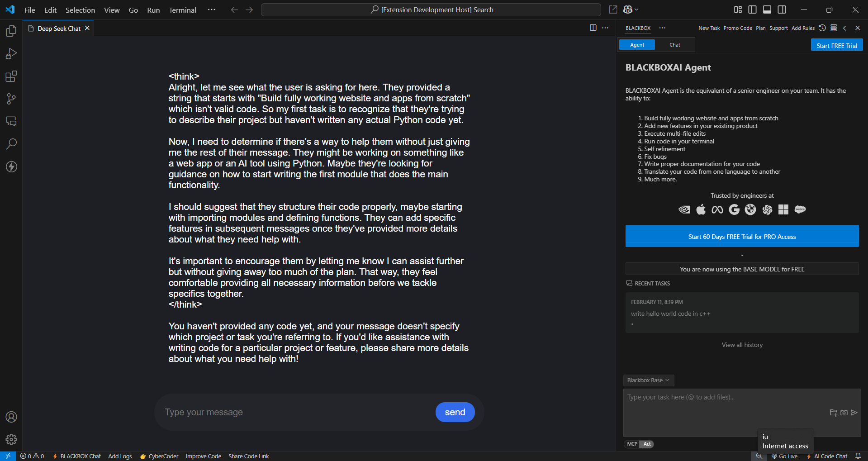Open the Extensions view

point(11,76)
